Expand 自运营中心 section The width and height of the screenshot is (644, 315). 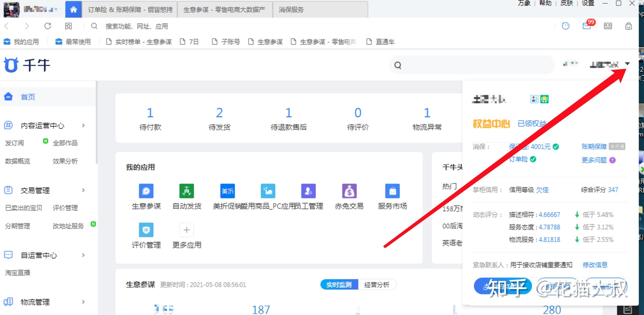coord(83,255)
